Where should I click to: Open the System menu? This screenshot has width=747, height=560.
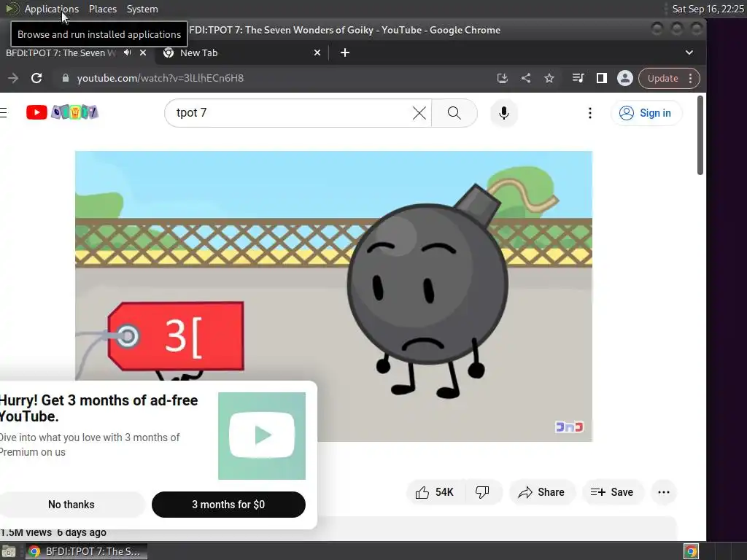coord(142,9)
